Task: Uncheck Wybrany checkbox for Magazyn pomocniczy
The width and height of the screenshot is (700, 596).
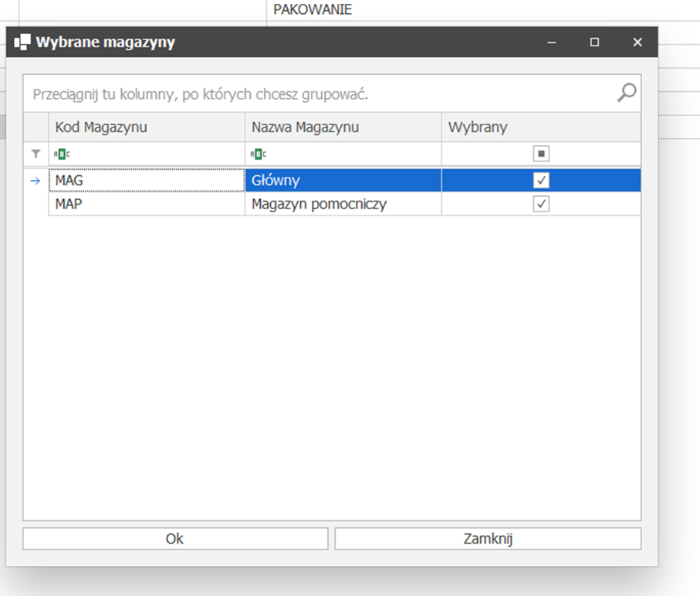Action: click(541, 205)
